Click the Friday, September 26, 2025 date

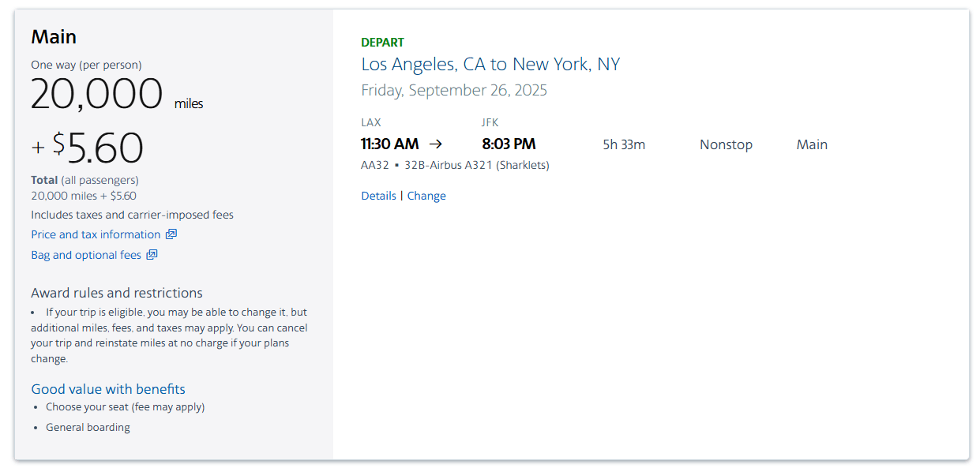[454, 90]
